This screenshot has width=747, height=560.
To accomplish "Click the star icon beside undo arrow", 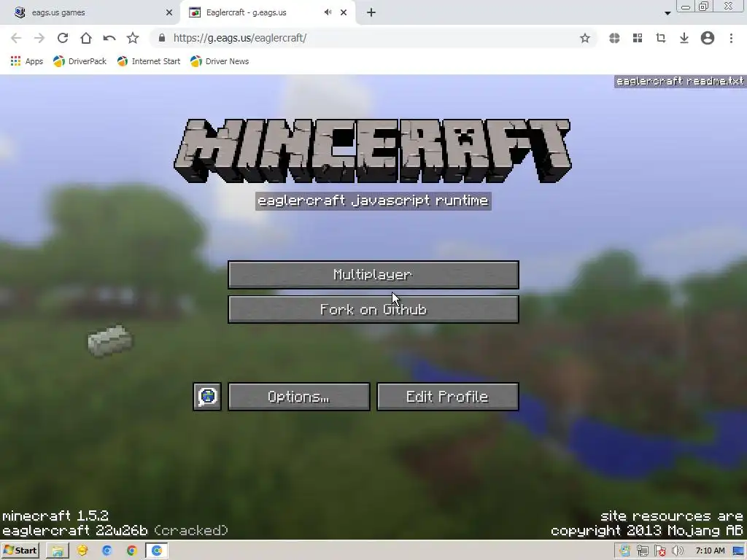I will (x=133, y=38).
